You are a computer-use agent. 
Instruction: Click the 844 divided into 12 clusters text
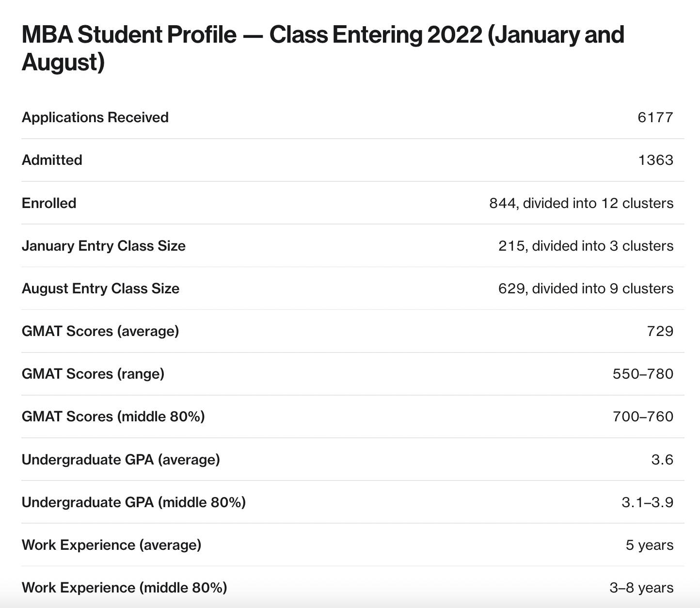[x=581, y=203]
